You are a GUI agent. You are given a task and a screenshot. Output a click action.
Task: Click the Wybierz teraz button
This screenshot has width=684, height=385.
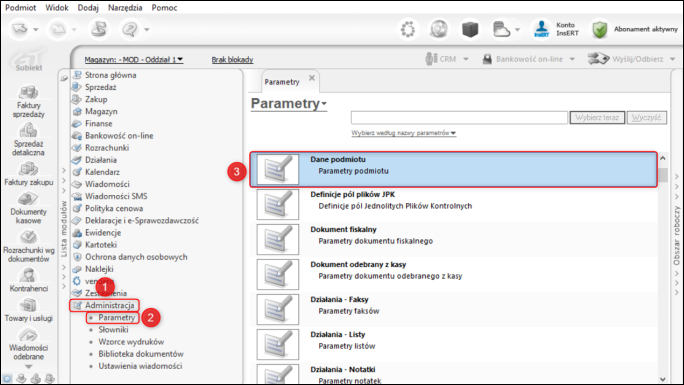click(x=597, y=118)
